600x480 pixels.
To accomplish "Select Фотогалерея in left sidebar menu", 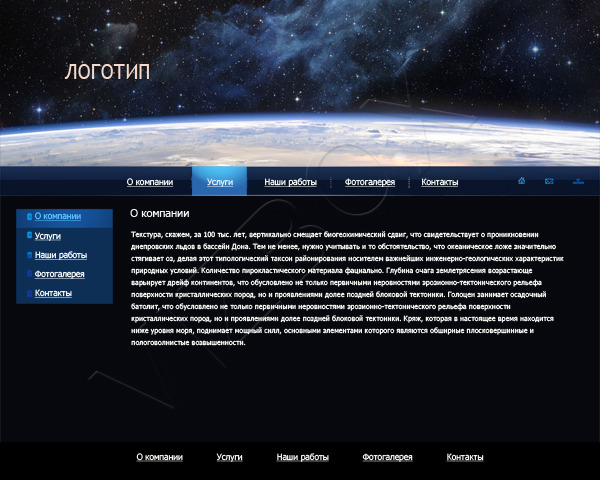I will point(59,274).
